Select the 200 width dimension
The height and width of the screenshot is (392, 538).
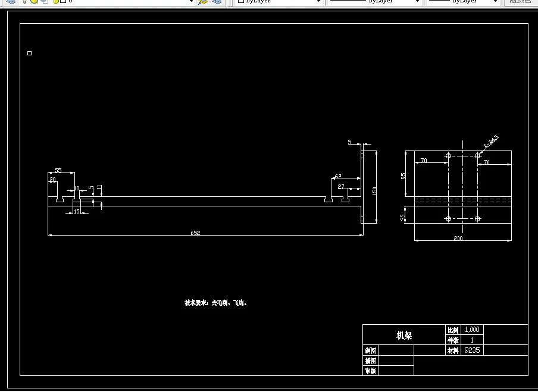pos(458,238)
